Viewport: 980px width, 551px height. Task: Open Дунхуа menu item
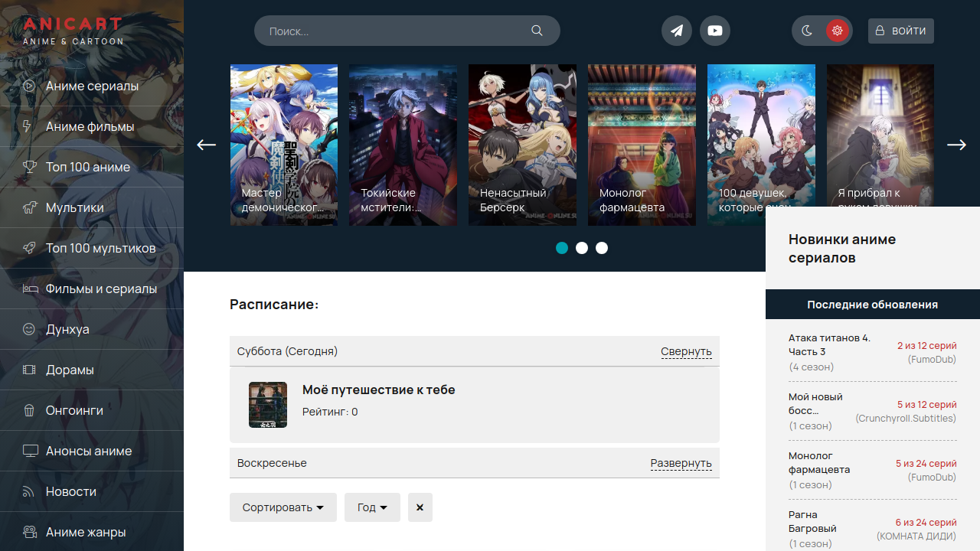pos(92,329)
